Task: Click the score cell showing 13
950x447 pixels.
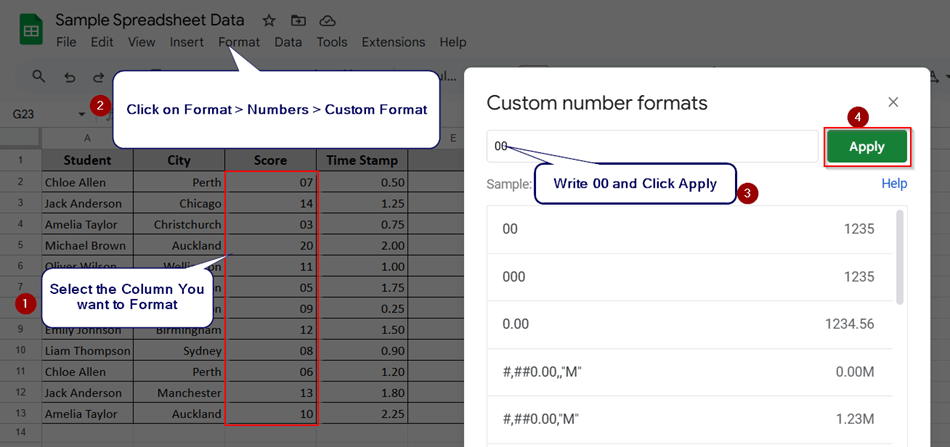Action: (271, 393)
